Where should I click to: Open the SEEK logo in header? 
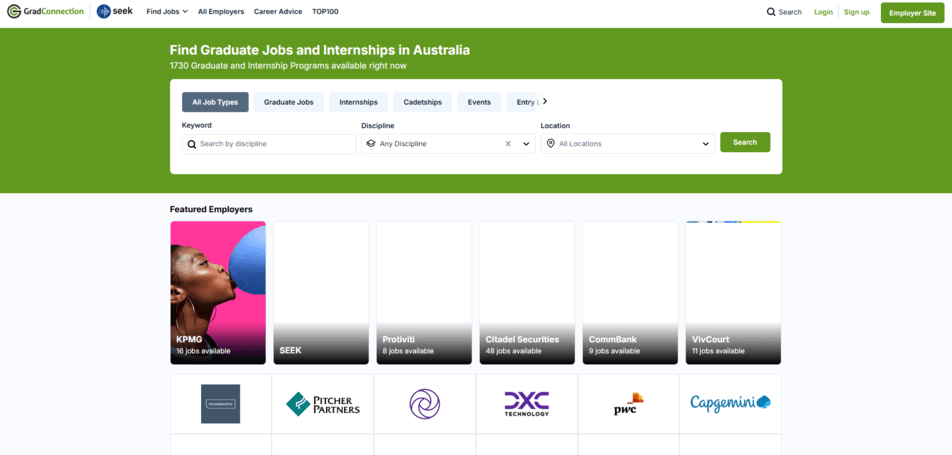click(114, 12)
